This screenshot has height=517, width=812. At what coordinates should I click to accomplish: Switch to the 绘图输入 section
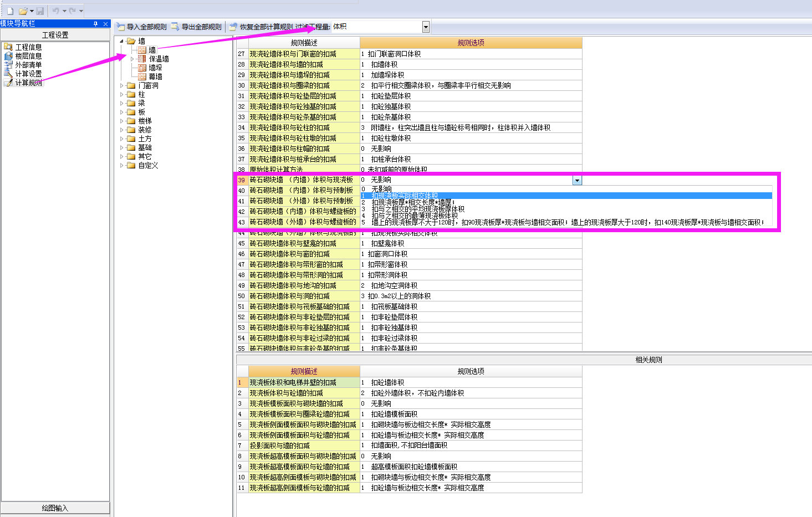(55, 508)
